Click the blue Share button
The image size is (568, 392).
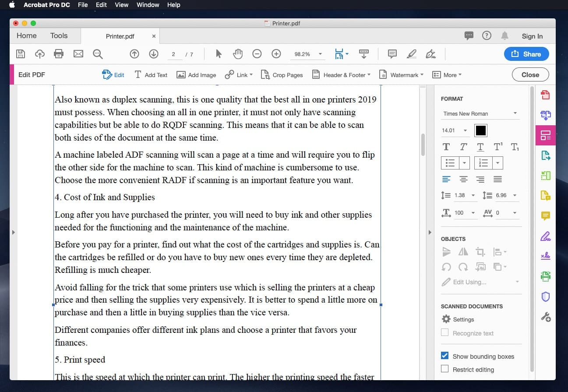526,54
